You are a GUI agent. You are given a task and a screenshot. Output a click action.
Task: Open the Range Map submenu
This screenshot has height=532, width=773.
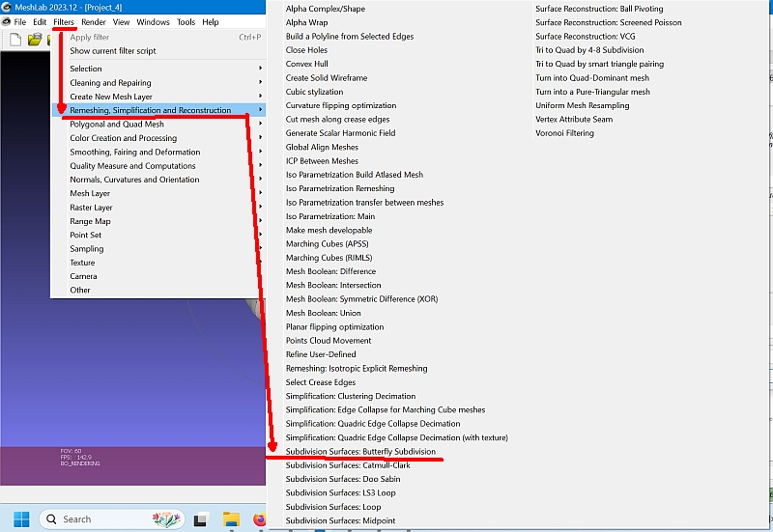(157, 221)
